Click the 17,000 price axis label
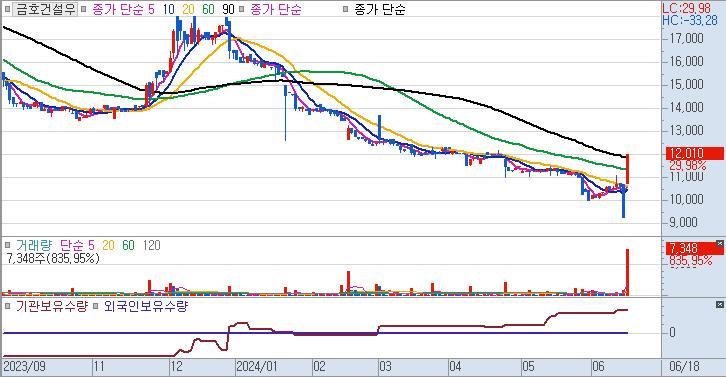The height and width of the screenshot is (377, 726). (687, 38)
